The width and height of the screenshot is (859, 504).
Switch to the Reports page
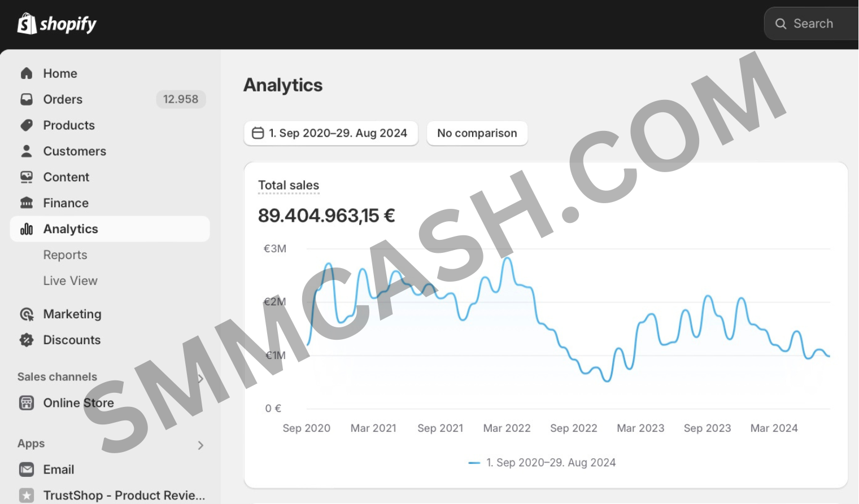pyautogui.click(x=65, y=255)
